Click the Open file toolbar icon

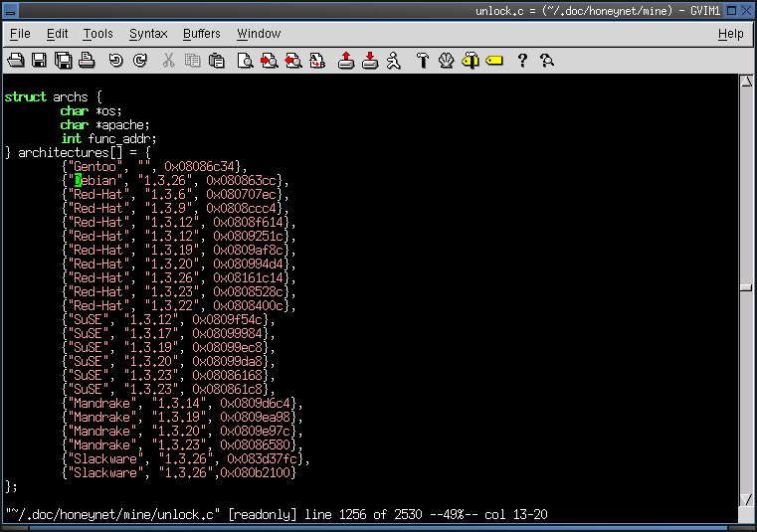coord(16,61)
